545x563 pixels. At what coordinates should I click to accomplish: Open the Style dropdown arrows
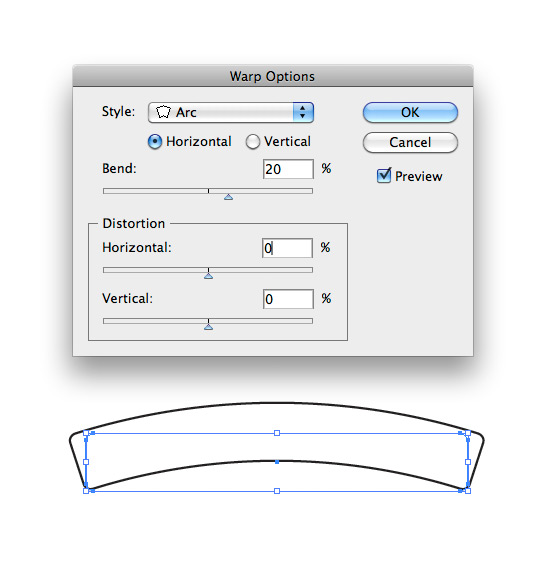pyautogui.click(x=303, y=112)
